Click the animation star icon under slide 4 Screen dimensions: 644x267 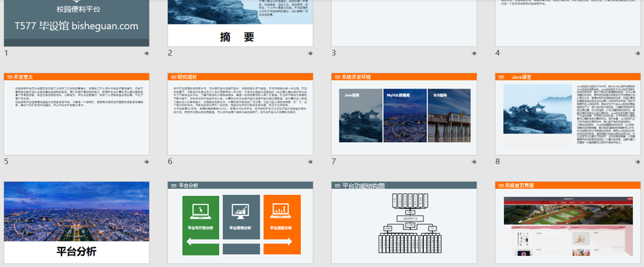pyautogui.click(x=637, y=54)
